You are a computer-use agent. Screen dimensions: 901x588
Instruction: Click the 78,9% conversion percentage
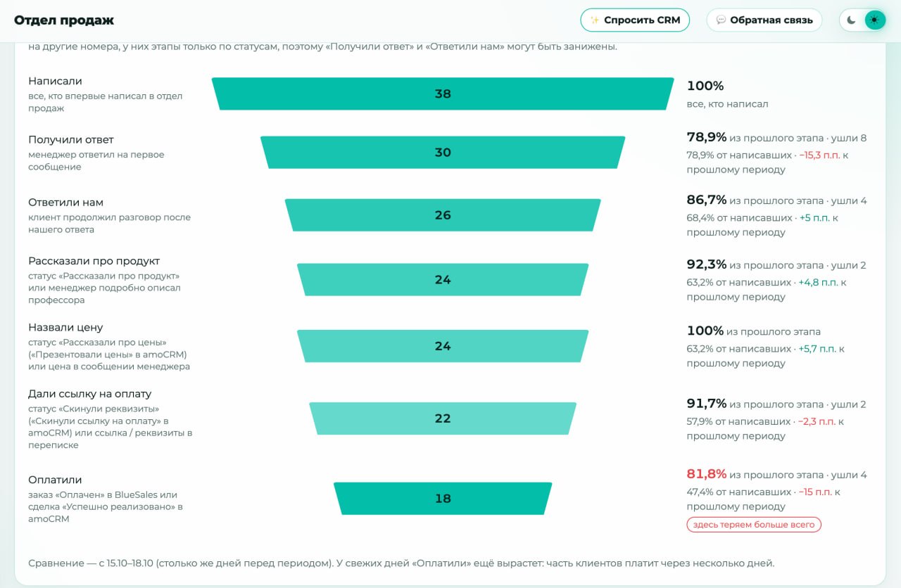click(x=707, y=137)
